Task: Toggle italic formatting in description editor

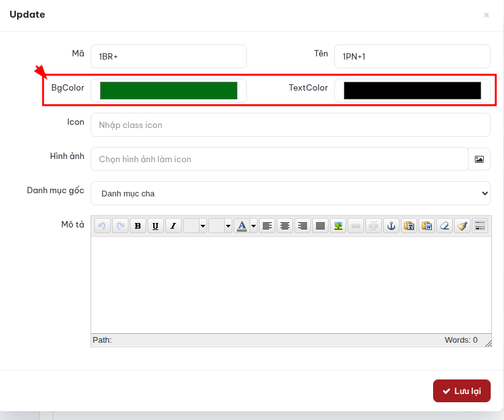Action: [x=173, y=226]
